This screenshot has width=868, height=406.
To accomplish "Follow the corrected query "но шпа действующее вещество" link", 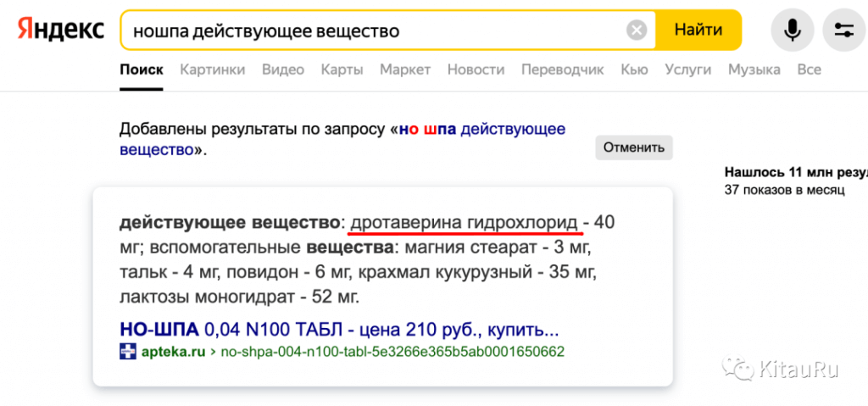I will [x=342, y=140].
